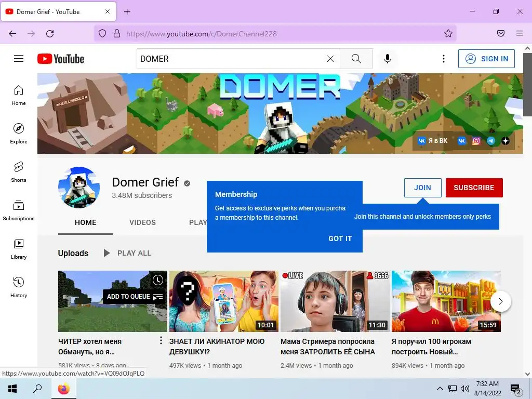Screen dimensions: 532x399
Task: Open the Firefox application menu
Action: pyautogui.click(x=520, y=33)
